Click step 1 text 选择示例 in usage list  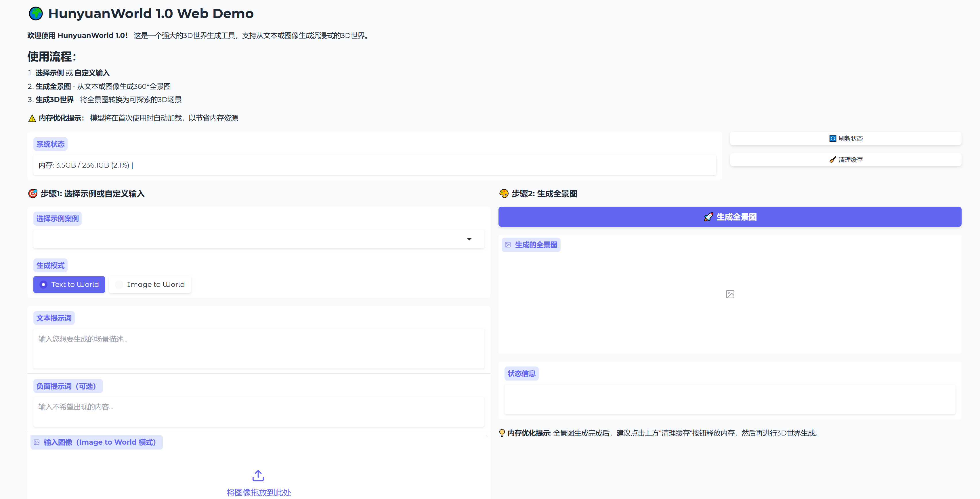49,73
